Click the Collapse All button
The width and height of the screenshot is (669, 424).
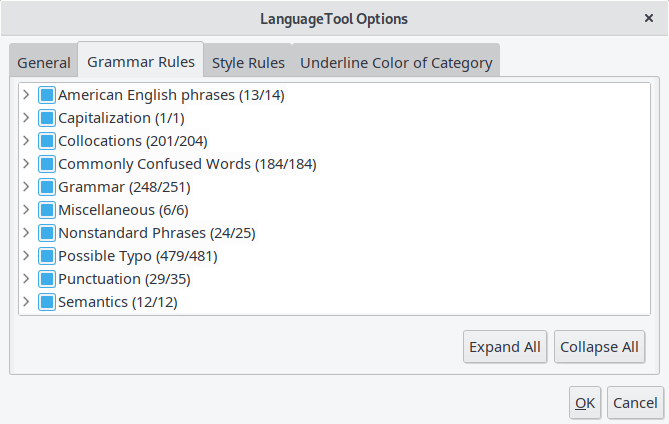(599, 347)
